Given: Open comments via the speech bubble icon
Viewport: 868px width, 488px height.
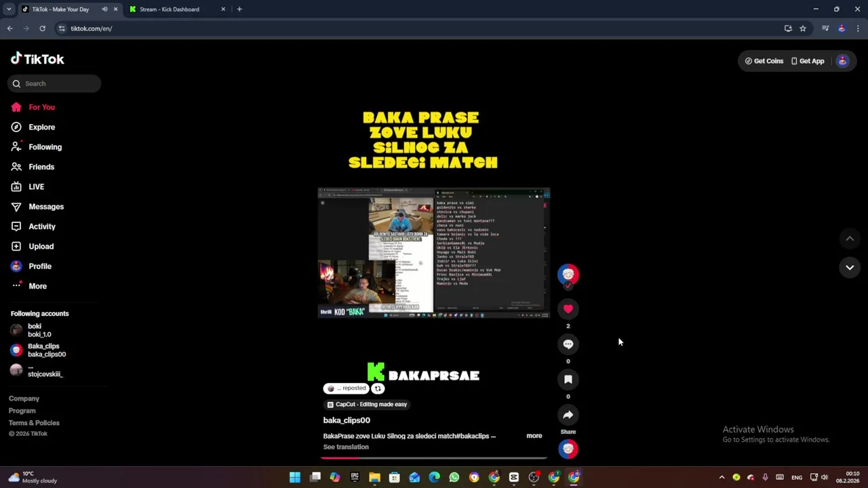Looking at the screenshot, I should [568, 344].
